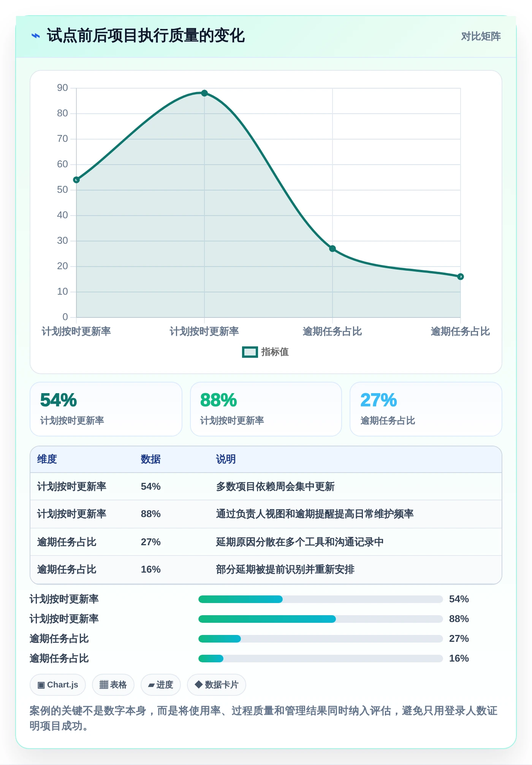Open the 88% 计划按时更新率 stat card
The image size is (532, 765).
tap(266, 409)
